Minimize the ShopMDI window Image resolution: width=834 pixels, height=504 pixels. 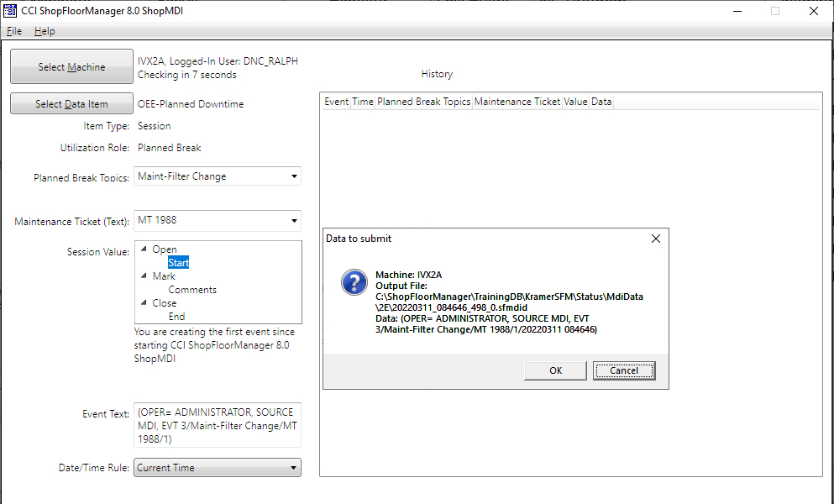(x=737, y=11)
